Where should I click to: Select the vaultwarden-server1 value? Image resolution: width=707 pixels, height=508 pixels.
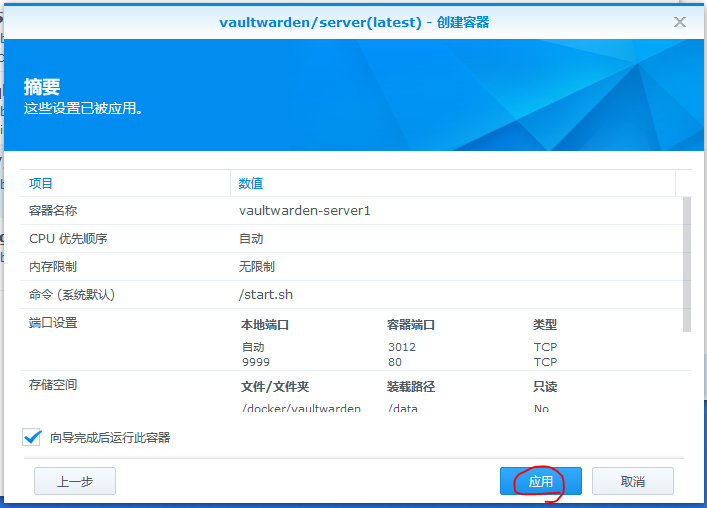tap(305, 211)
